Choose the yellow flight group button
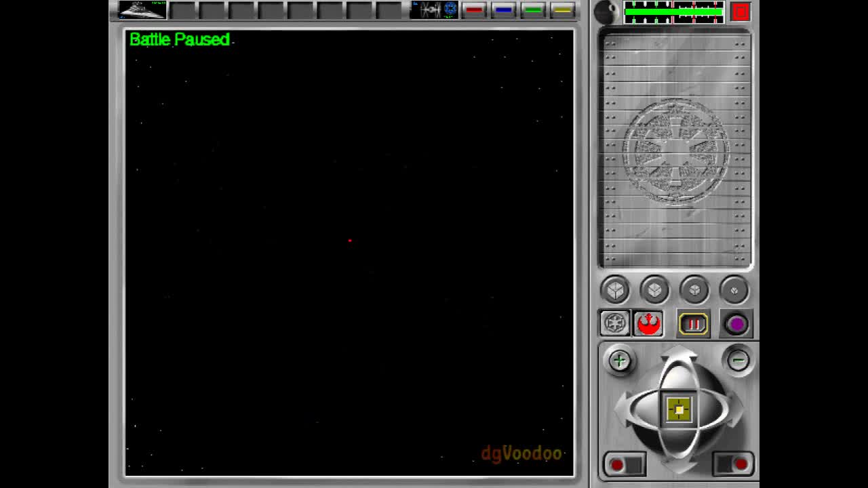The image size is (868, 488). pyautogui.click(x=563, y=9)
